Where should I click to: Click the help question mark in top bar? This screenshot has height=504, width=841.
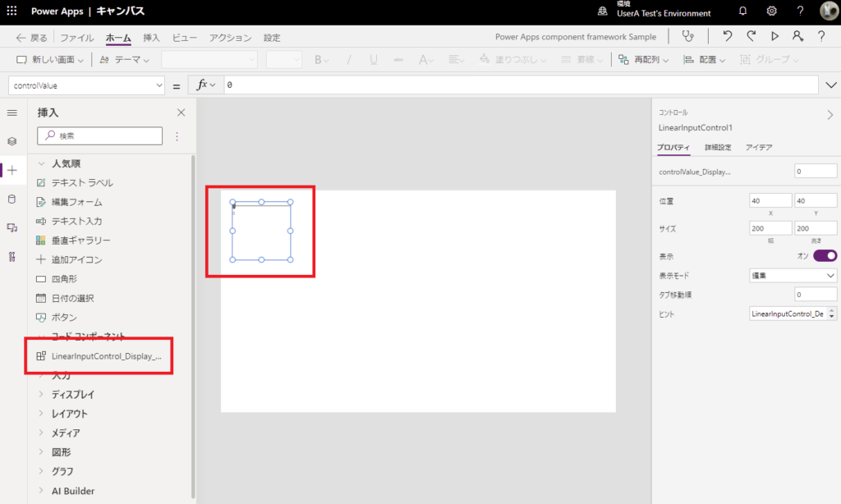point(800,11)
